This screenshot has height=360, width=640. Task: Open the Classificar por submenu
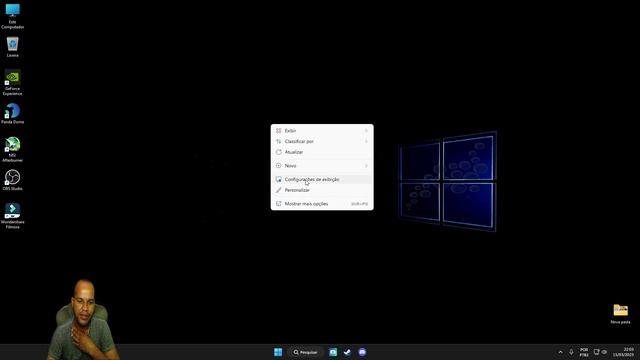[322, 141]
